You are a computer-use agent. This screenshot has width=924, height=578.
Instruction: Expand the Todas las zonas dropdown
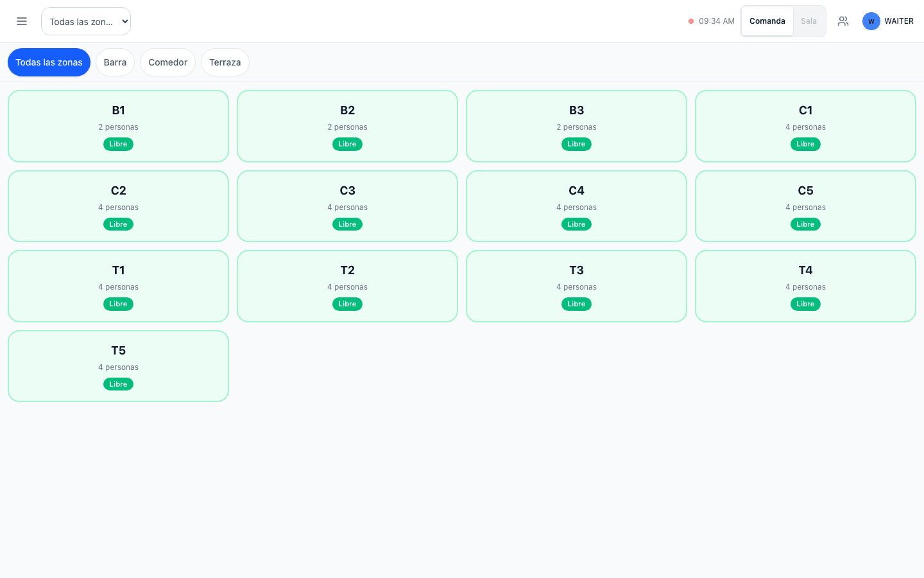(86, 21)
